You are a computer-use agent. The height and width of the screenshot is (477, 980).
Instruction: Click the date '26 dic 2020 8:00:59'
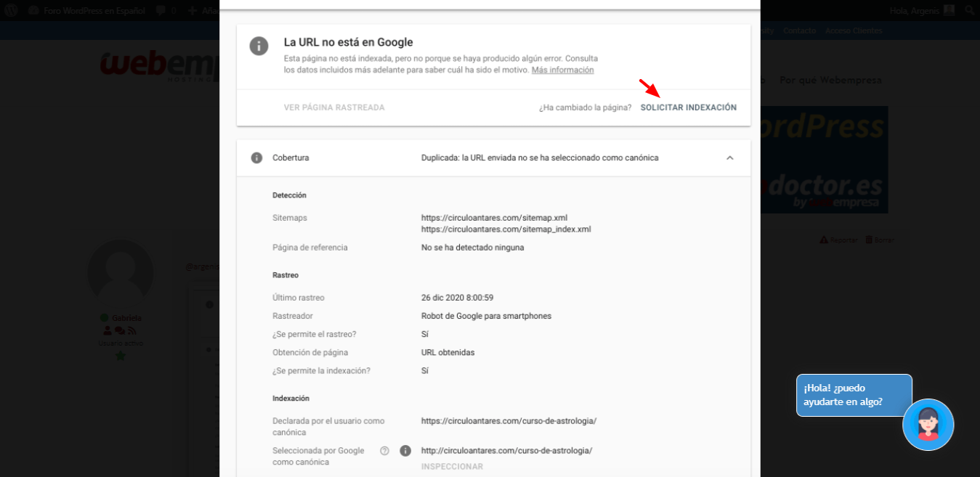pos(457,298)
